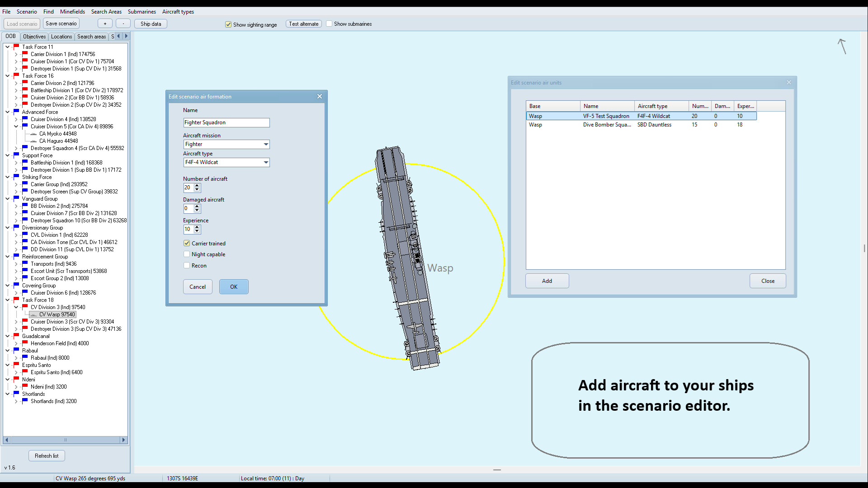Select the Wasp carrier sprite on the map
This screenshot has width=868, height=488.
pos(407,258)
